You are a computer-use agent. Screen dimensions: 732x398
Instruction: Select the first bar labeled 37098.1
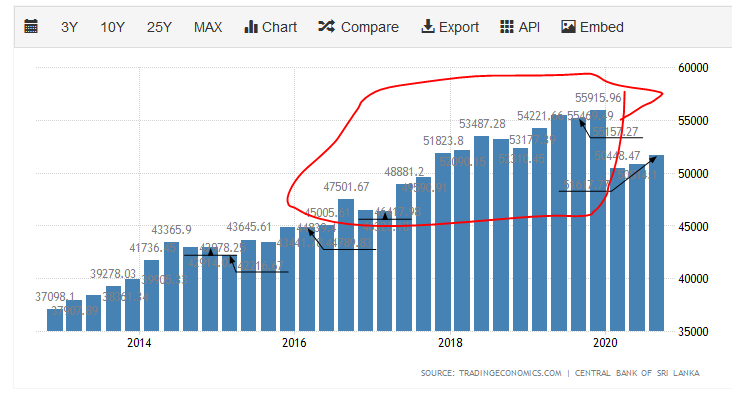point(55,320)
